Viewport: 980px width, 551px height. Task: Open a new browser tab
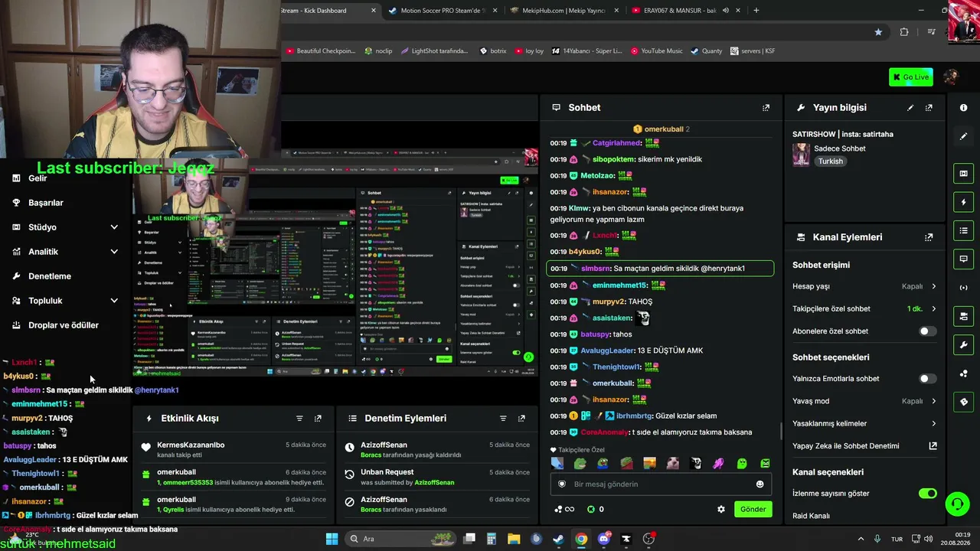(756, 11)
